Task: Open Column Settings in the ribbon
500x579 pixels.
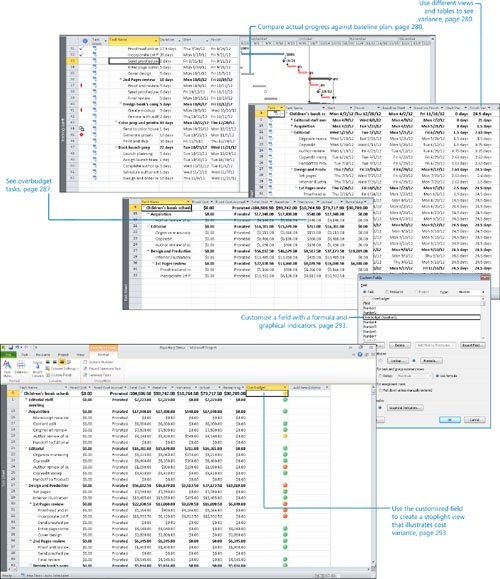Action: [x=62, y=369]
